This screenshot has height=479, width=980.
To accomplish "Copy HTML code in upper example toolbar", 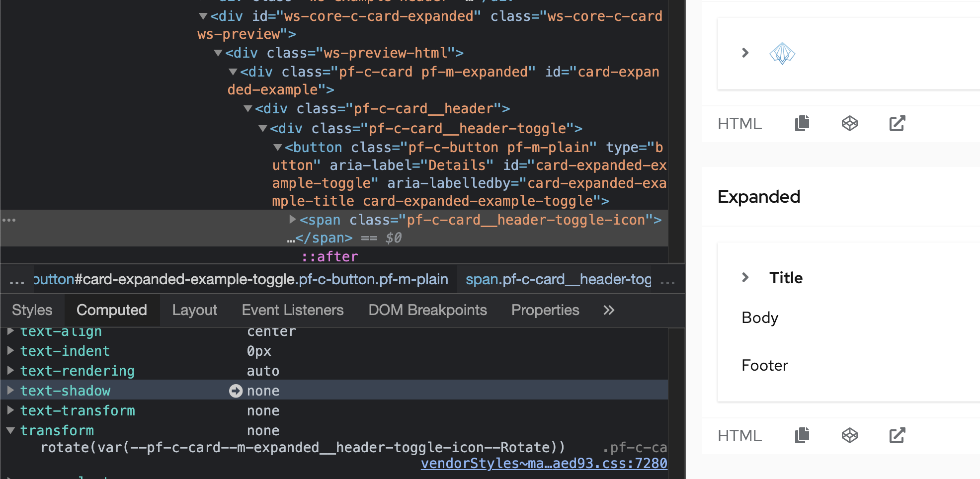I will pyautogui.click(x=802, y=123).
